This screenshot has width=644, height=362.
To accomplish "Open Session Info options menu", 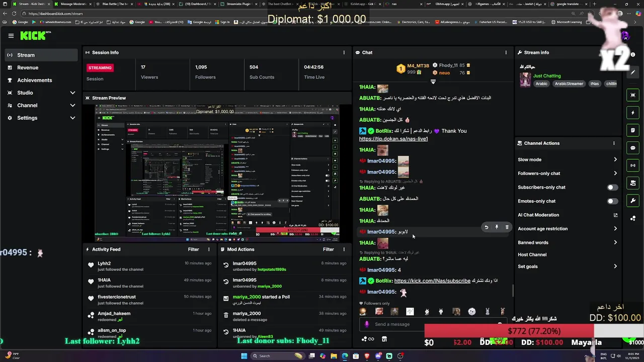I will 344,52.
